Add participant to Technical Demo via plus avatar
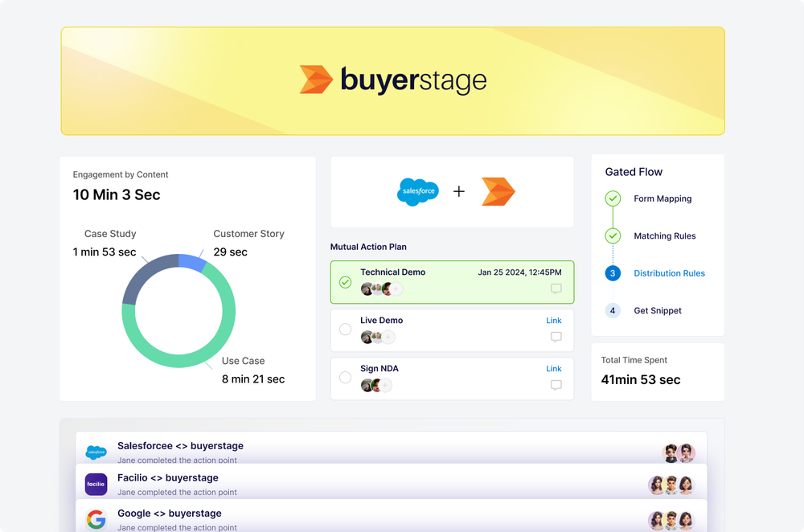This screenshot has width=804, height=532. [396, 289]
